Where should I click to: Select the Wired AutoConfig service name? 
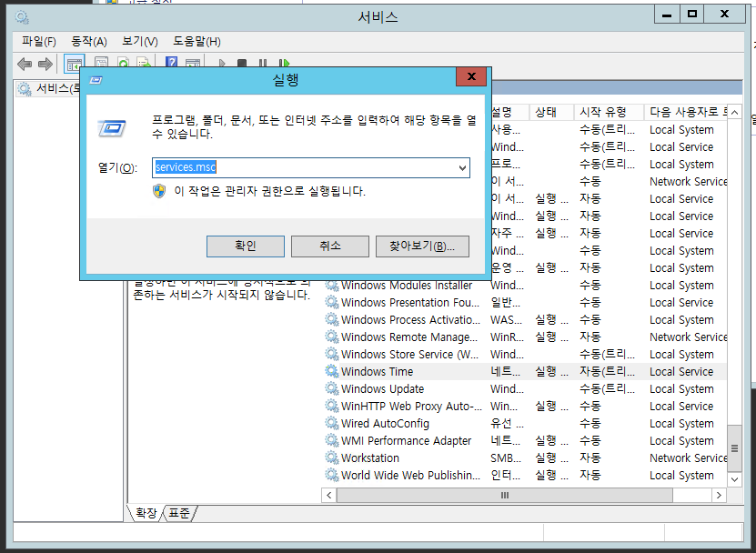coord(385,424)
